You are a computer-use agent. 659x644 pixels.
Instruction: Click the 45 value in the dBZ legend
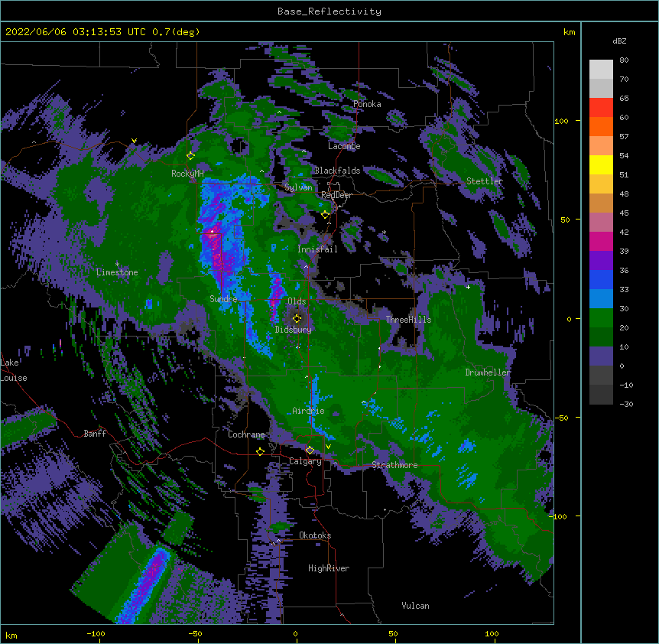[x=624, y=213]
